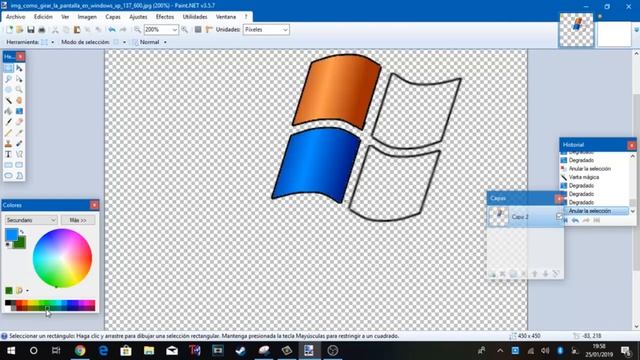This screenshot has height=360, width=640.
Task: Open File Explorer from the taskbar
Action: (149, 350)
